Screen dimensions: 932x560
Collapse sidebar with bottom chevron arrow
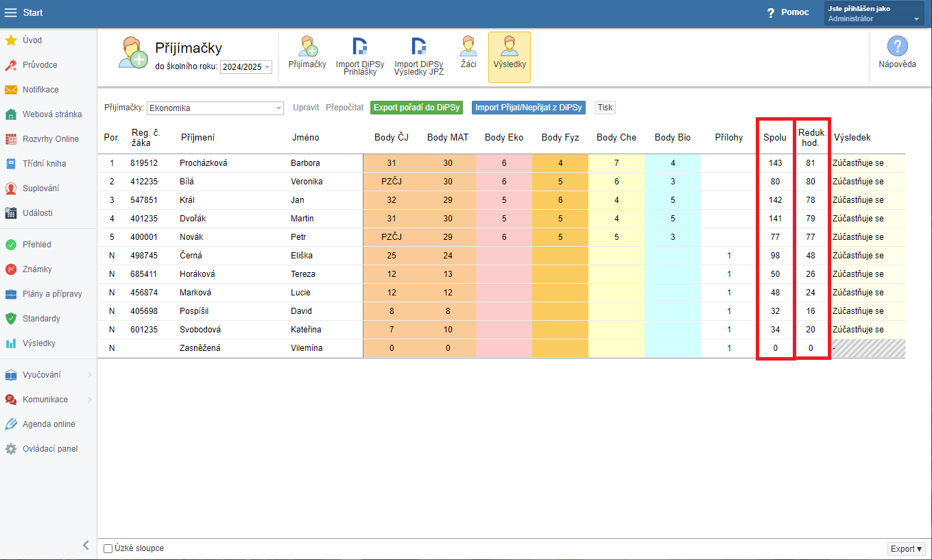86,546
